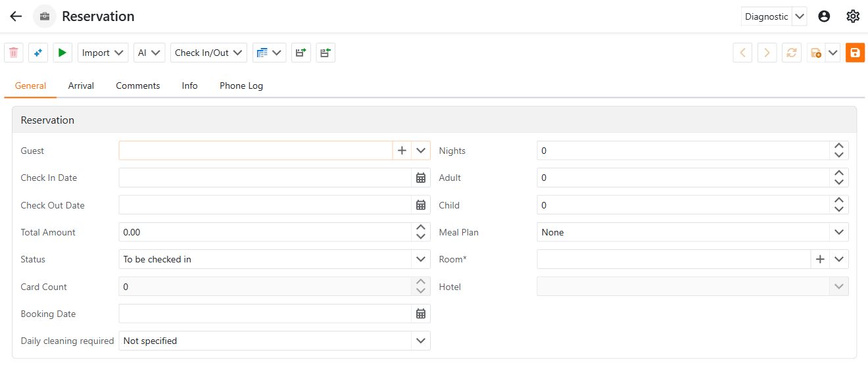Open the Import dropdown menu
The width and height of the screenshot is (868, 365).
(x=103, y=53)
